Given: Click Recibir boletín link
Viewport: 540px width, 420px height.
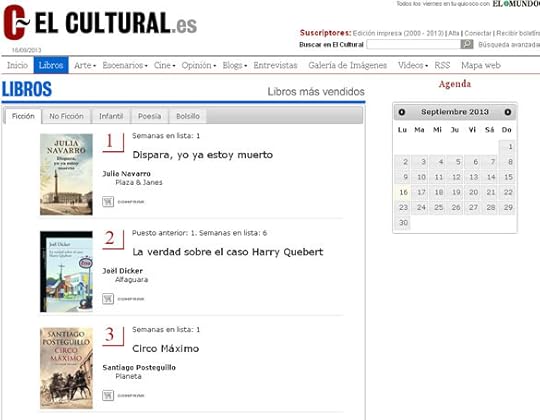Looking at the screenshot, I should point(518,33).
